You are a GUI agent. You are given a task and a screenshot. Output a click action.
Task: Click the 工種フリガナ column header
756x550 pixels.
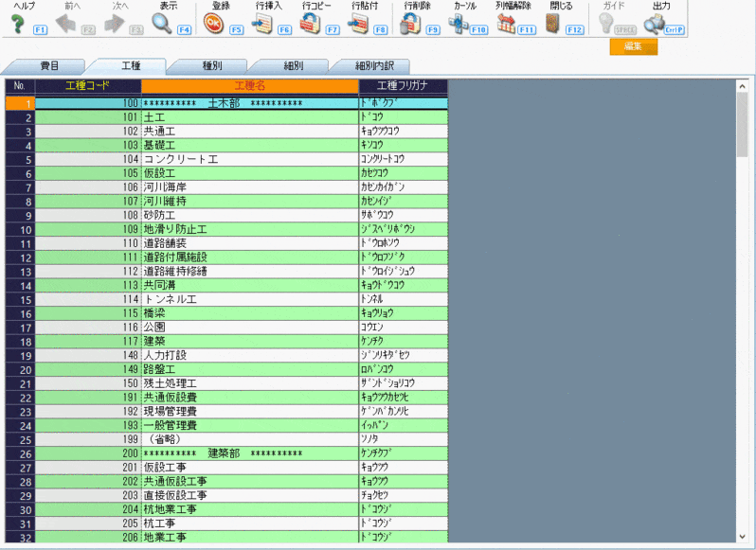pyautogui.click(x=403, y=86)
